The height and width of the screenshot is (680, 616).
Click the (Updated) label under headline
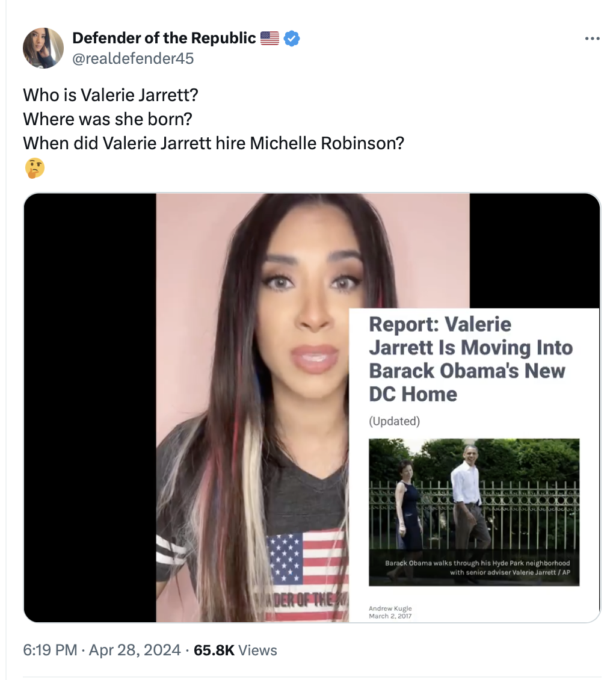394,421
